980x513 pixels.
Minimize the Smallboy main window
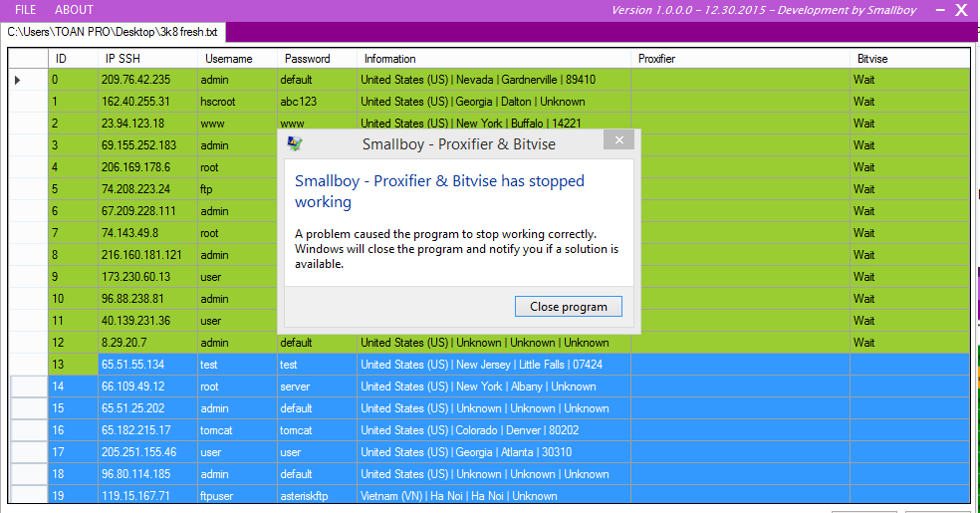(940, 10)
